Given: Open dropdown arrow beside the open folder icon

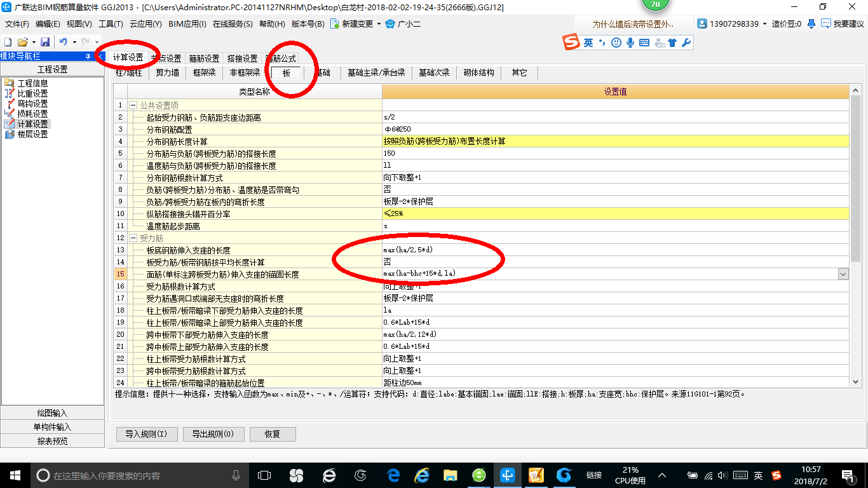Looking at the screenshot, I should pyautogui.click(x=33, y=42).
